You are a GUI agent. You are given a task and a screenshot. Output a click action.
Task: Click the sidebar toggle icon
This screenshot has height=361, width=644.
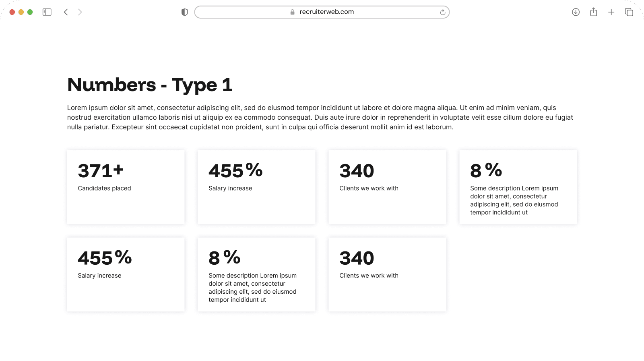click(x=47, y=12)
